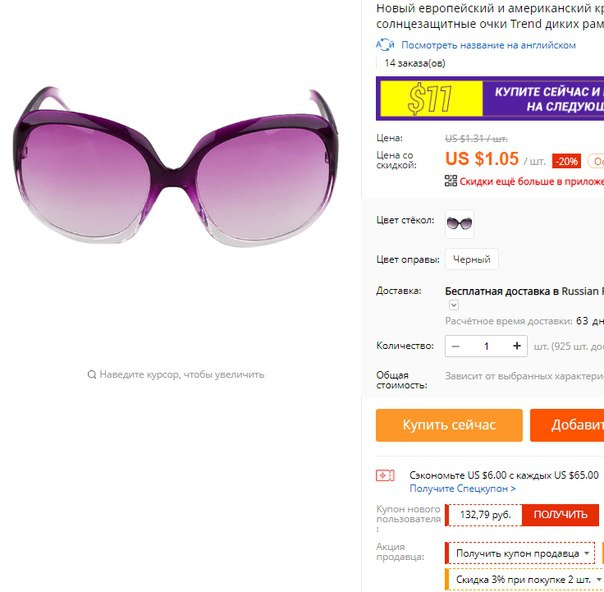The height and width of the screenshot is (592, 604).
Task: Click the magnifier icon under the product image
Action: click(92, 374)
